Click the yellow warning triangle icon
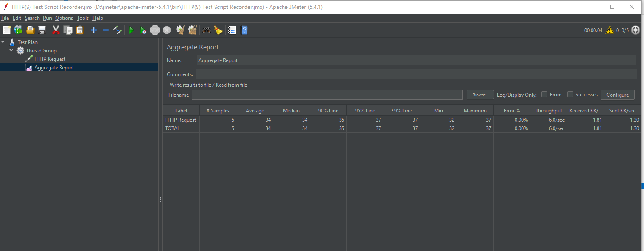Image resolution: width=644 pixels, height=251 pixels. coord(610,30)
